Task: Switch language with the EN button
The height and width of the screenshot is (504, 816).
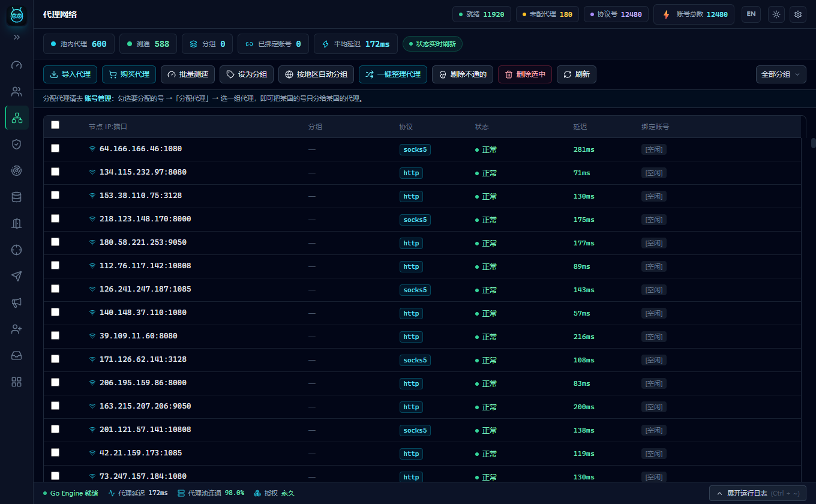Action: point(751,14)
